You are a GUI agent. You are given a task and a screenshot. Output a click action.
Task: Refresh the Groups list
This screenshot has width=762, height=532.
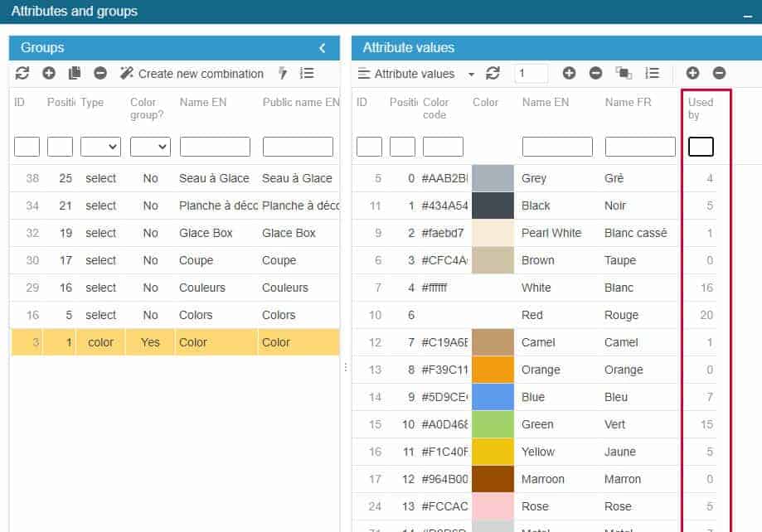click(22, 74)
